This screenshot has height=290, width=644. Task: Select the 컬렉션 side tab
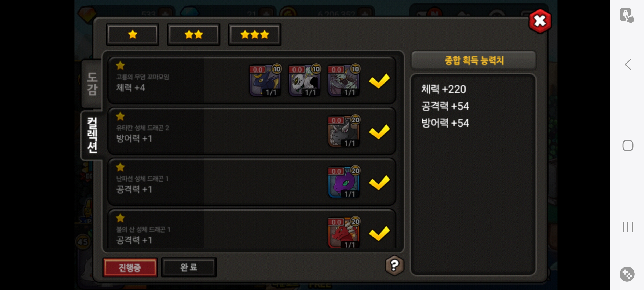click(92, 135)
